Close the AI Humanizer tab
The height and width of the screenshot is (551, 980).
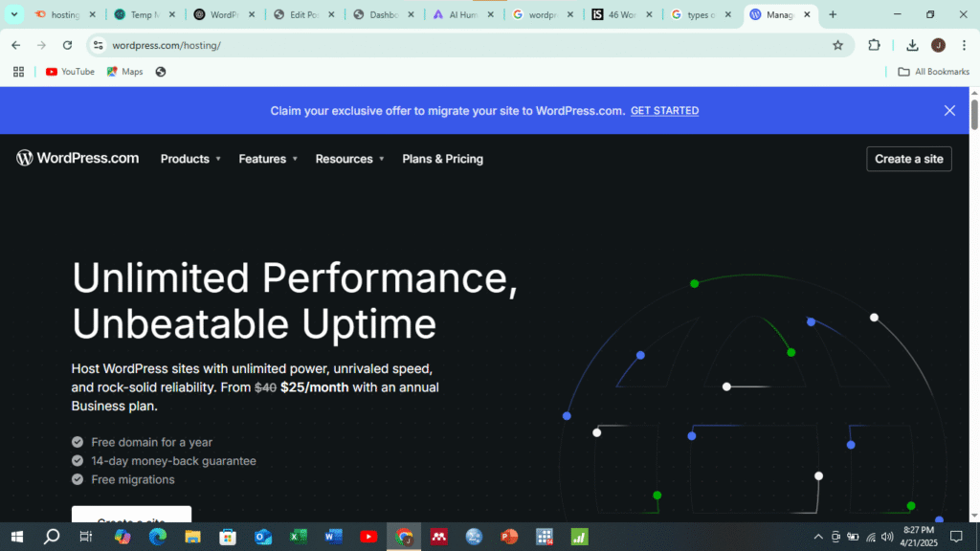click(491, 14)
